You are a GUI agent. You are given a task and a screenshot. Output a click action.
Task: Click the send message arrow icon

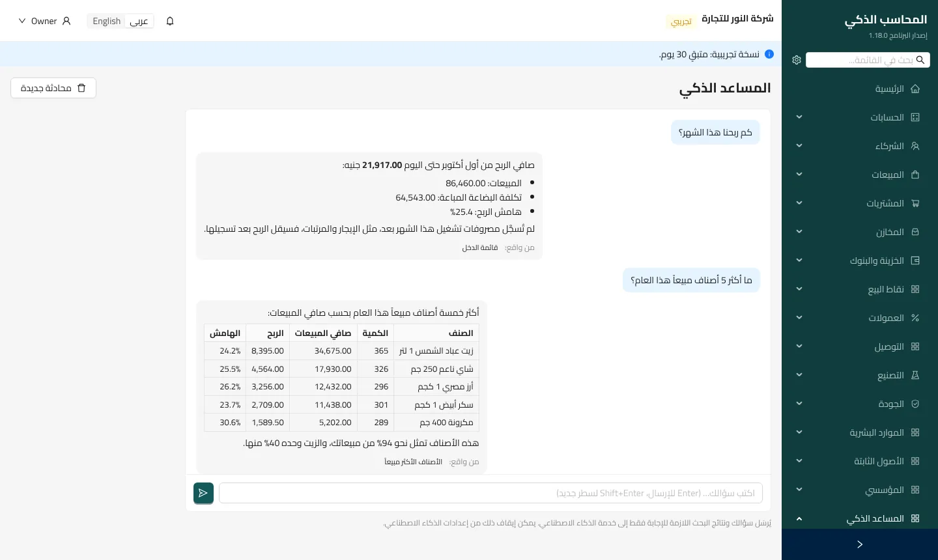(203, 493)
